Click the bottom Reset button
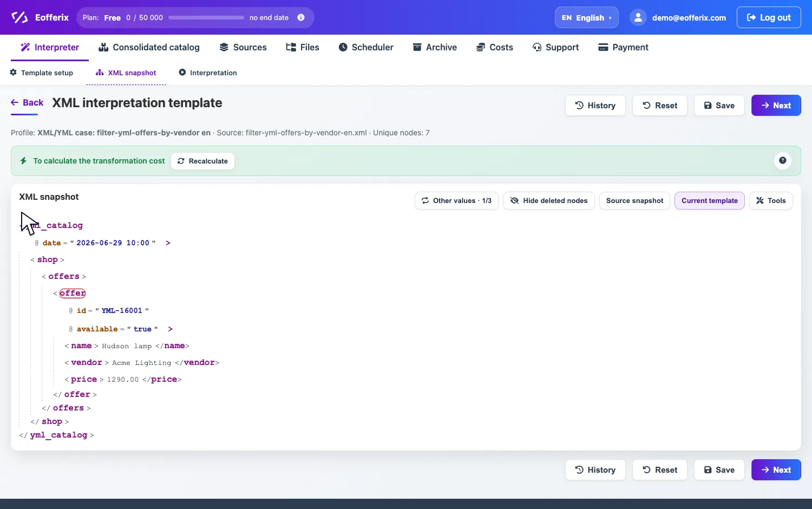The image size is (812, 509). point(660,470)
